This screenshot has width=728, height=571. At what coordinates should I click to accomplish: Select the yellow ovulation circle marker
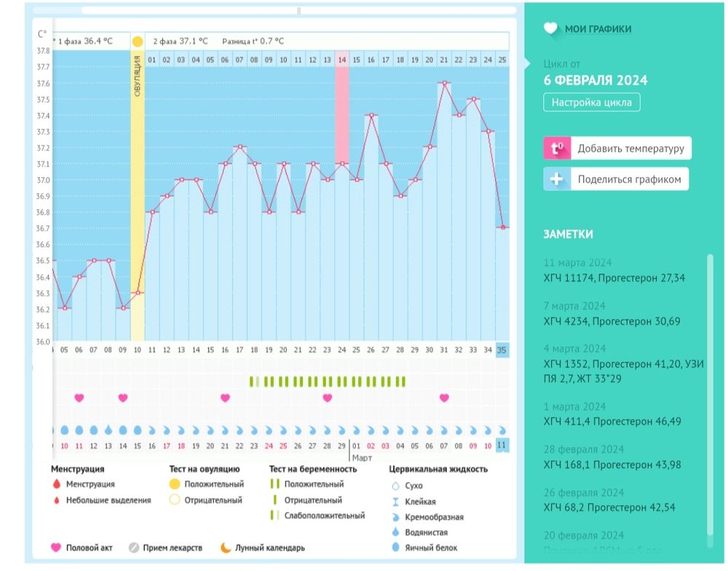(138, 42)
